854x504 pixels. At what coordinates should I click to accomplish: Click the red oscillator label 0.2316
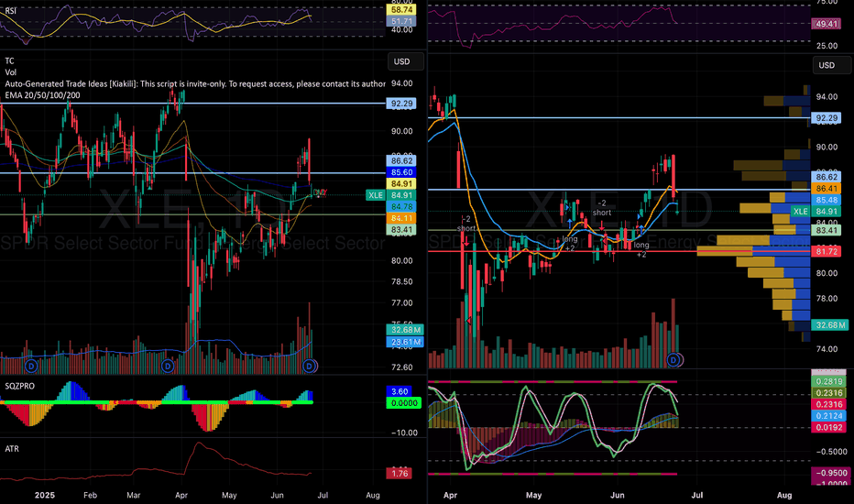pos(829,404)
